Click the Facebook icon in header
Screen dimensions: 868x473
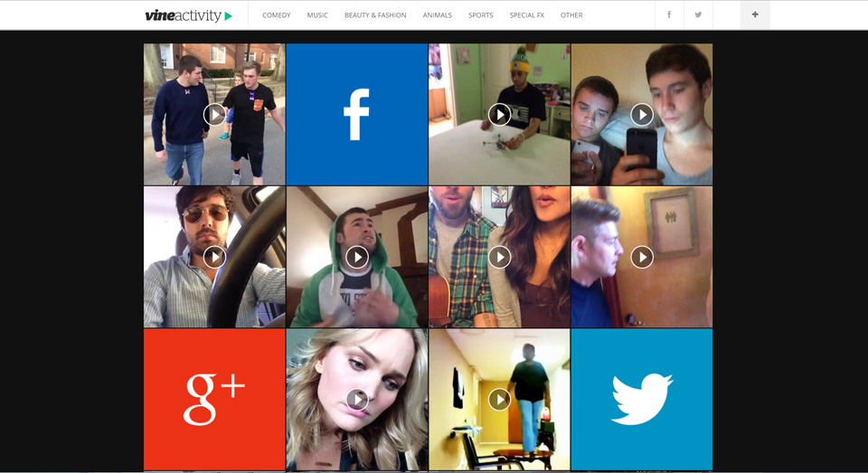coord(669,15)
